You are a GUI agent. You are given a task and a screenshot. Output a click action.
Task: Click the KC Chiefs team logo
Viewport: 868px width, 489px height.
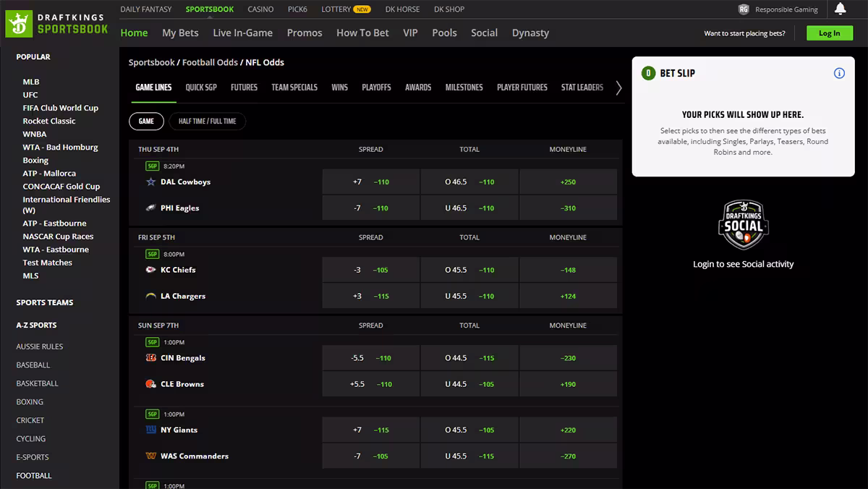[150, 270]
